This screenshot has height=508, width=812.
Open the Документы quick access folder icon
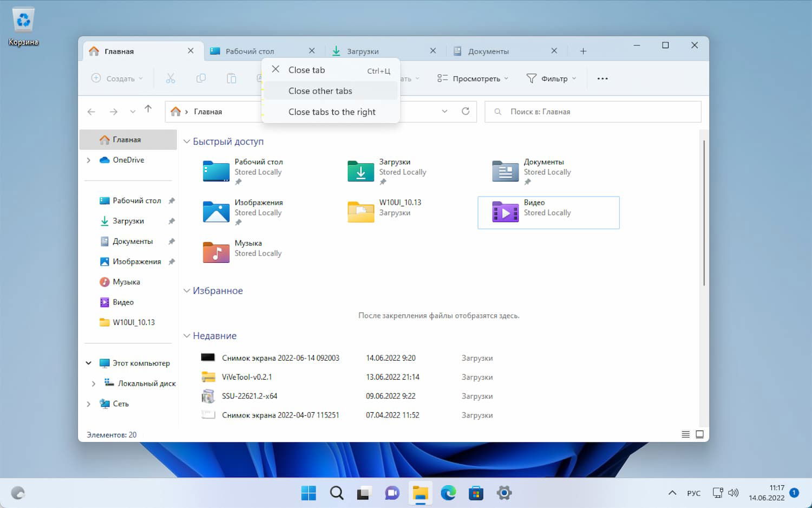pos(505,171)
